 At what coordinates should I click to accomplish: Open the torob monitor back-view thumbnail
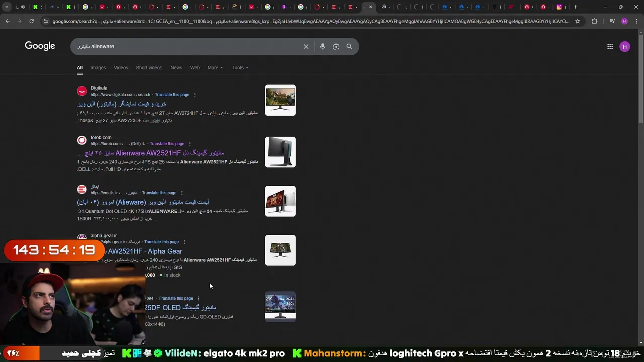click(x=280, y=152)
